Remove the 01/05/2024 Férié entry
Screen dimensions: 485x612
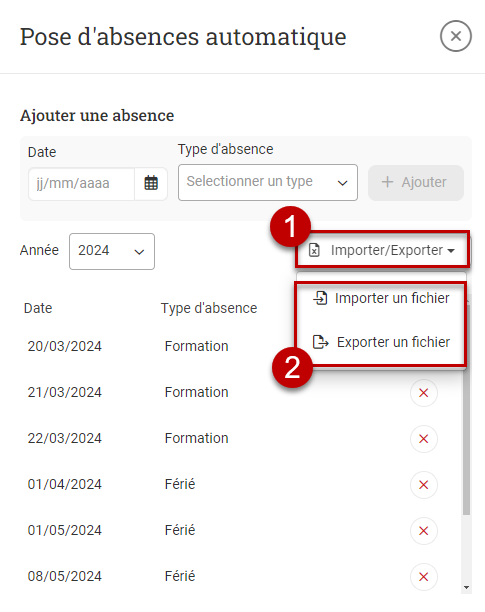point(424,531)
